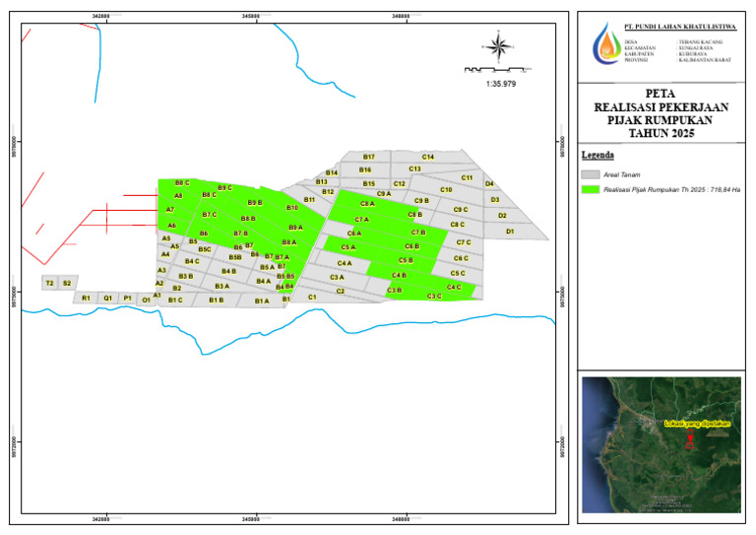Click block R1 label
756x535 pixels.
coord(86,299)
